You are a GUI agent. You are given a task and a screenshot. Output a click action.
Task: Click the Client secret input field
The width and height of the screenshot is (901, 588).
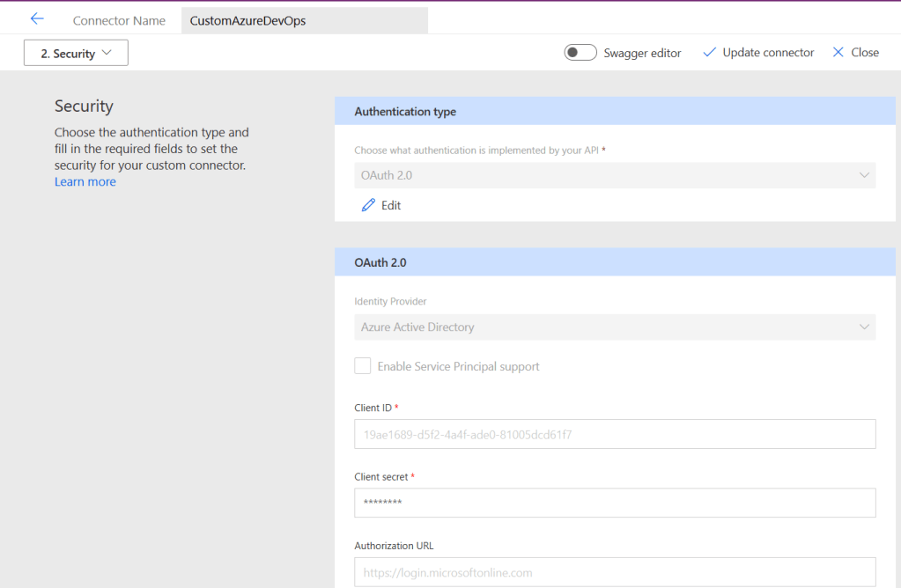pos(614,503)
